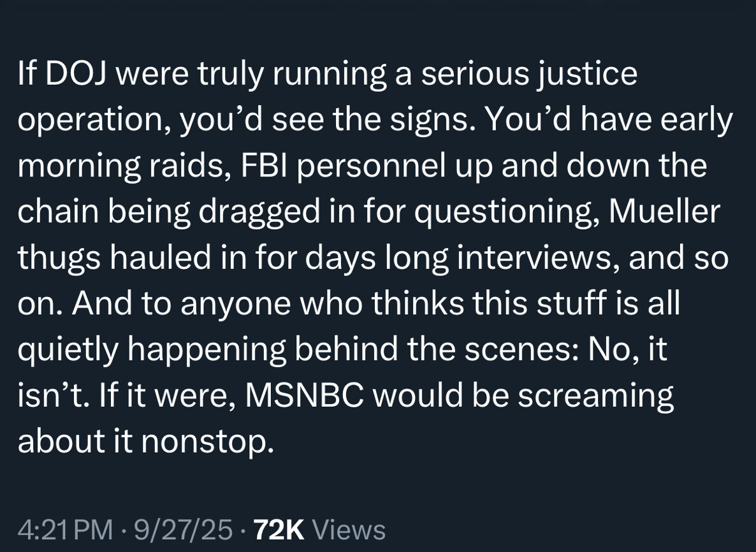
Task: Click the word "Mueller" in the post
Action: tap(664, 212)
